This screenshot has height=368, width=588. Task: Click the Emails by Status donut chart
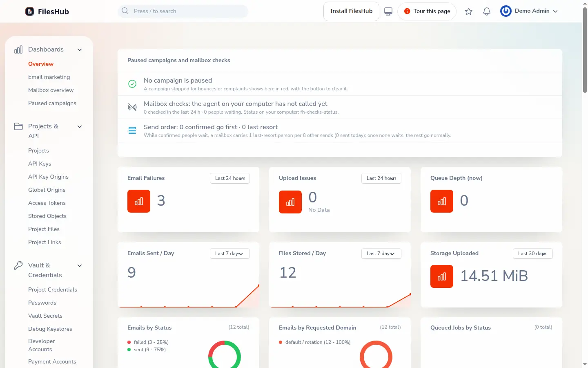(x=225, y=355)
